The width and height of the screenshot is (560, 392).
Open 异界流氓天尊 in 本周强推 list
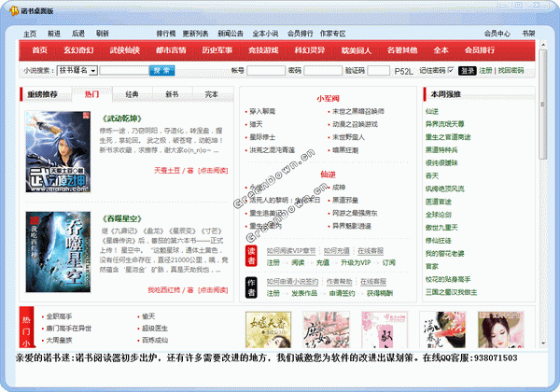point(444,124)
